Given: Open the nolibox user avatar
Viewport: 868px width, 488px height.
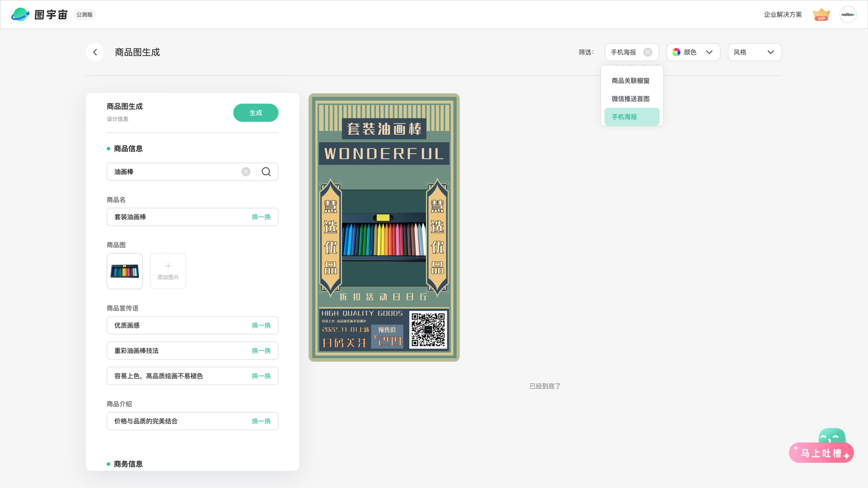Looking at the screenshot, I should coord(848,14).
